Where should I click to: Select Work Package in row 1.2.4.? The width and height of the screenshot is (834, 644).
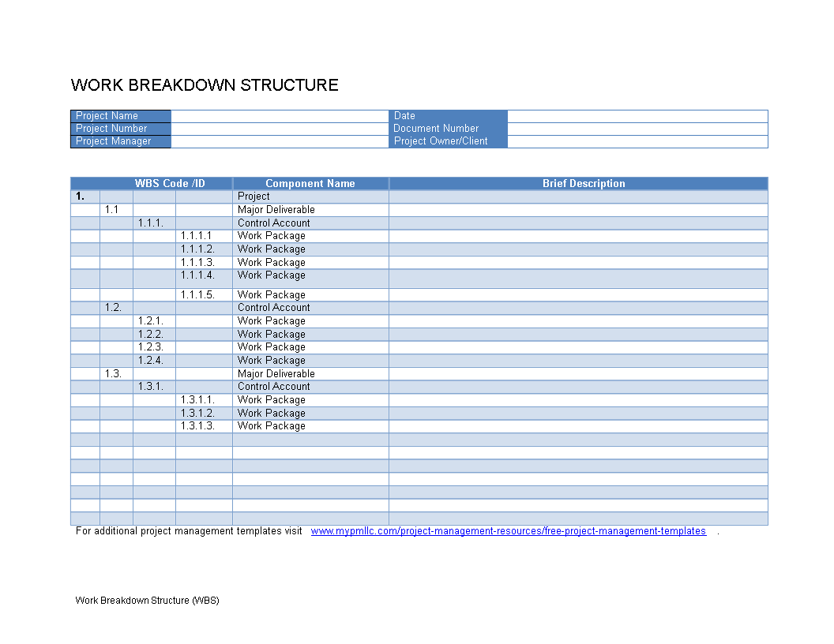310,360
